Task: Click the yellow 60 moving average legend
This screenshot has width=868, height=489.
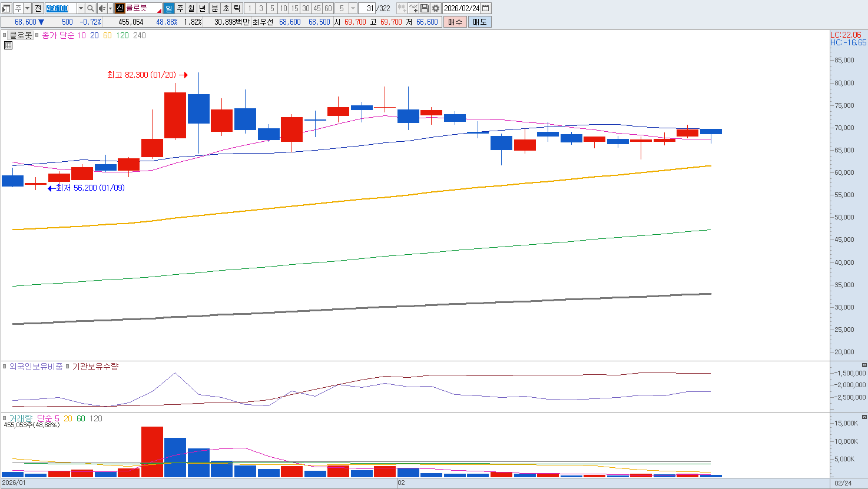Action: [x=107, y=35]
